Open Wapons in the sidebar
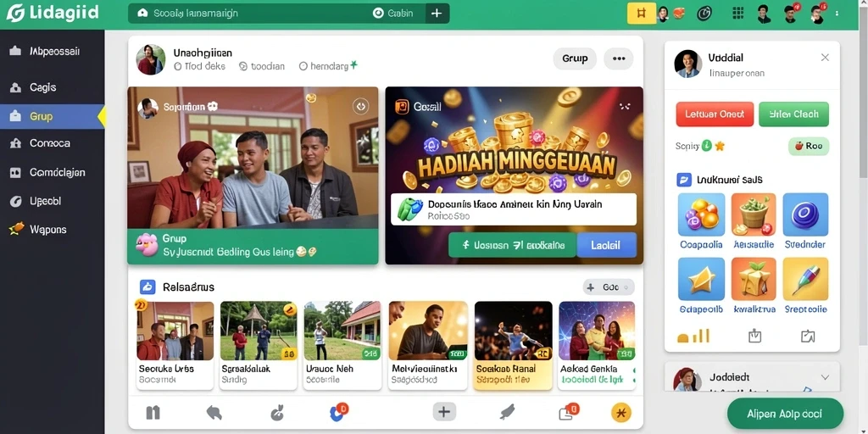The height and width of the screenshot is (434, 868). (52, 229)
